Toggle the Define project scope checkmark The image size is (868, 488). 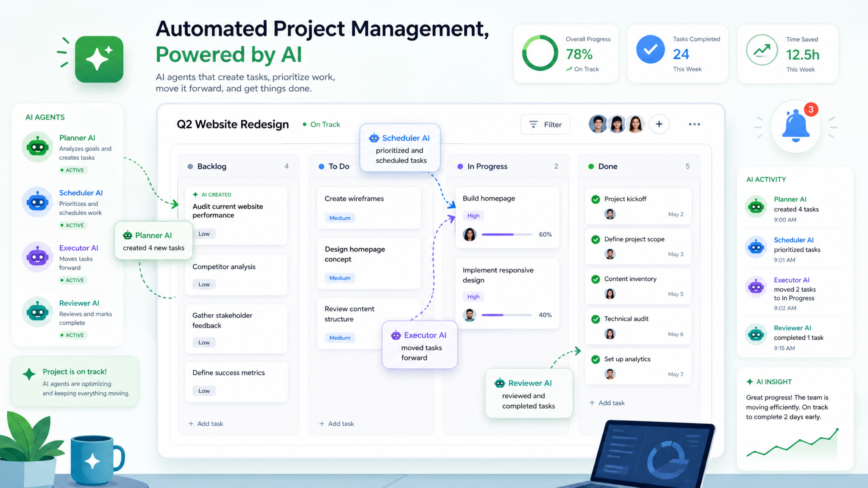(x=595, y=239)
